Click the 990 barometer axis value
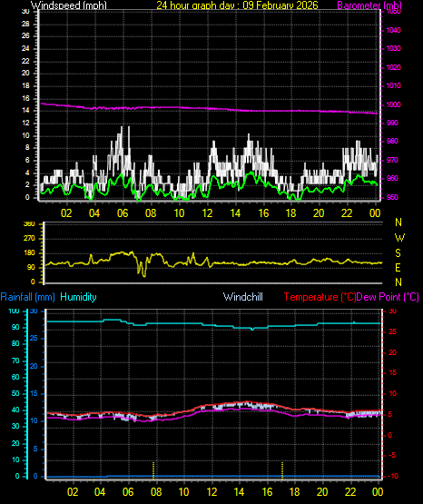This screenshot has width=423, height=504. 392,124
